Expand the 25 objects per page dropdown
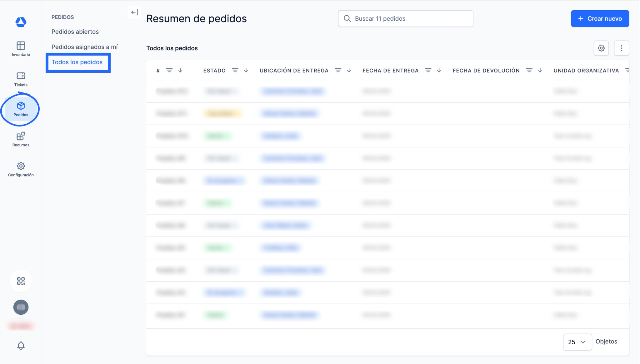This screenshot has height=364, width=640. (x=577, y=342)
